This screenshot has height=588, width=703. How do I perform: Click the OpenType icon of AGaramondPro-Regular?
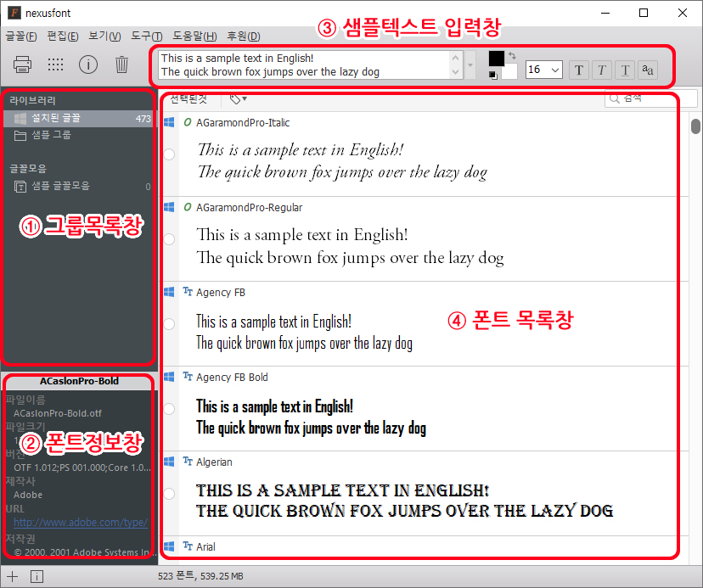[x=188, y=207]
